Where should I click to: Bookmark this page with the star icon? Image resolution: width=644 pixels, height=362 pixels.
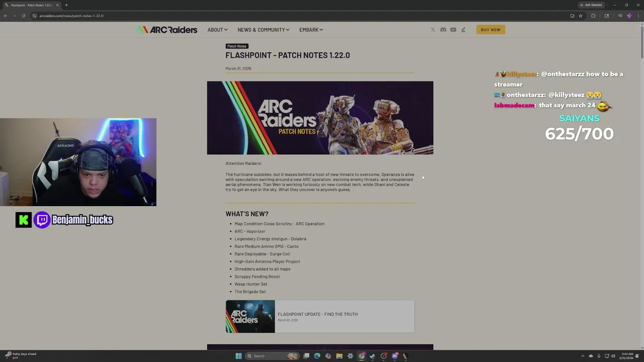(x=580, y=16)
